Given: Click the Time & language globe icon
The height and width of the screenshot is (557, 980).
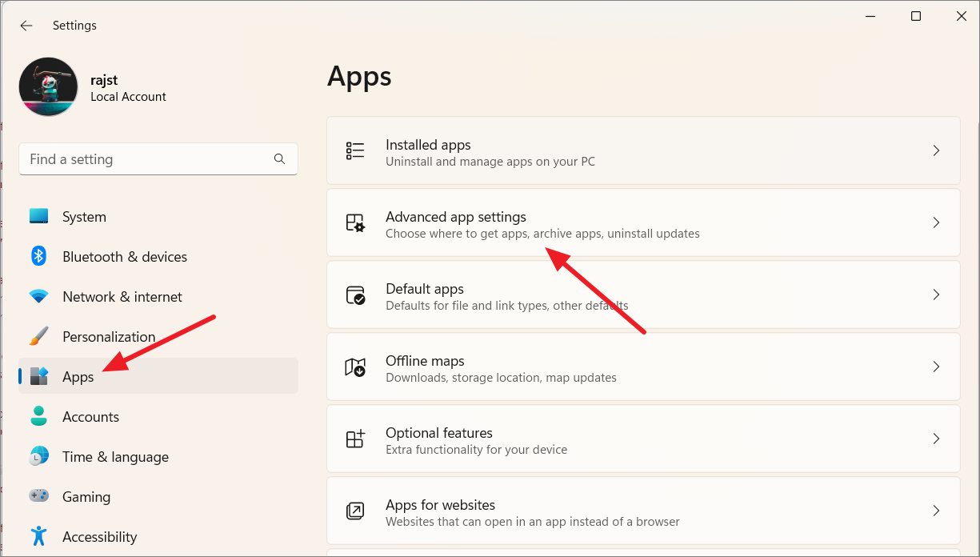Looking at the screenshot, I should pyautogui.click(x=38, y=456).
